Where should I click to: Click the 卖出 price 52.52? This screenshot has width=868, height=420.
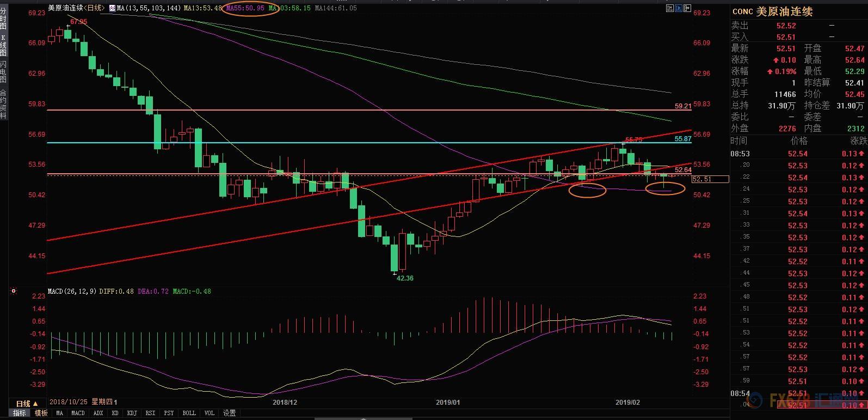[786, 26]
